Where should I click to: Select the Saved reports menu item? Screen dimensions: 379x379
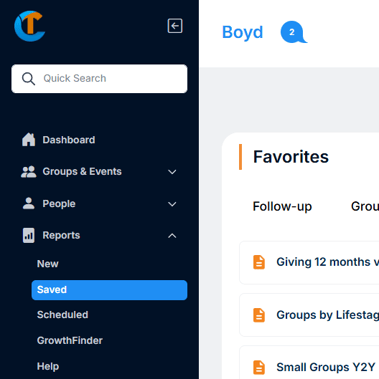109,290
